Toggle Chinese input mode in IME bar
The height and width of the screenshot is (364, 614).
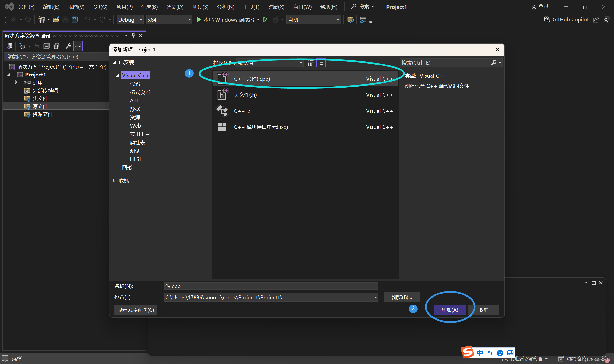[x=480, y=353]
